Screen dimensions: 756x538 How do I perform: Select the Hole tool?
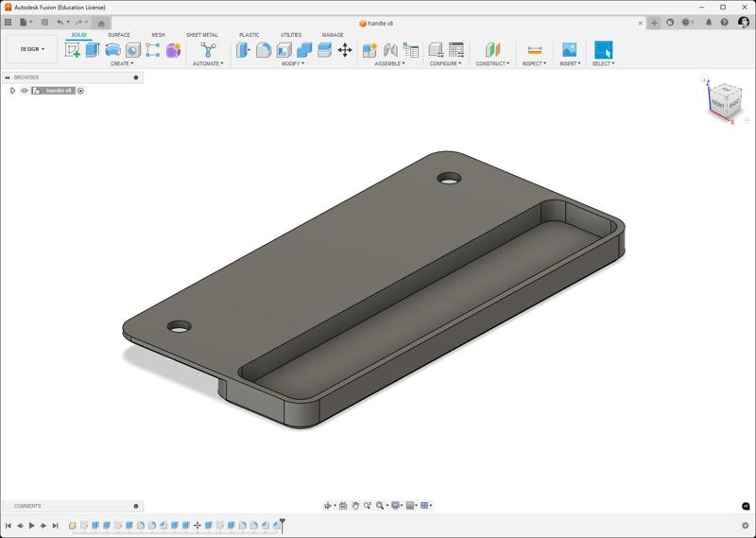click(133, 50)
